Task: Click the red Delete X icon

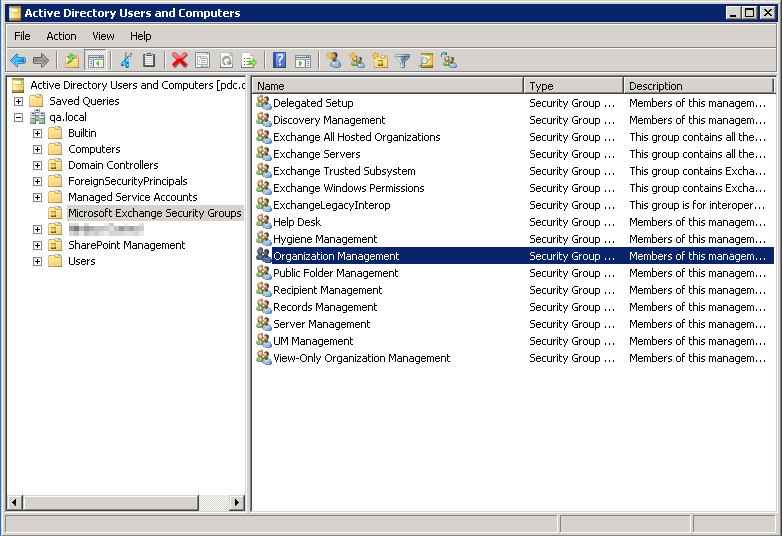Action: [x=180, y=61]
